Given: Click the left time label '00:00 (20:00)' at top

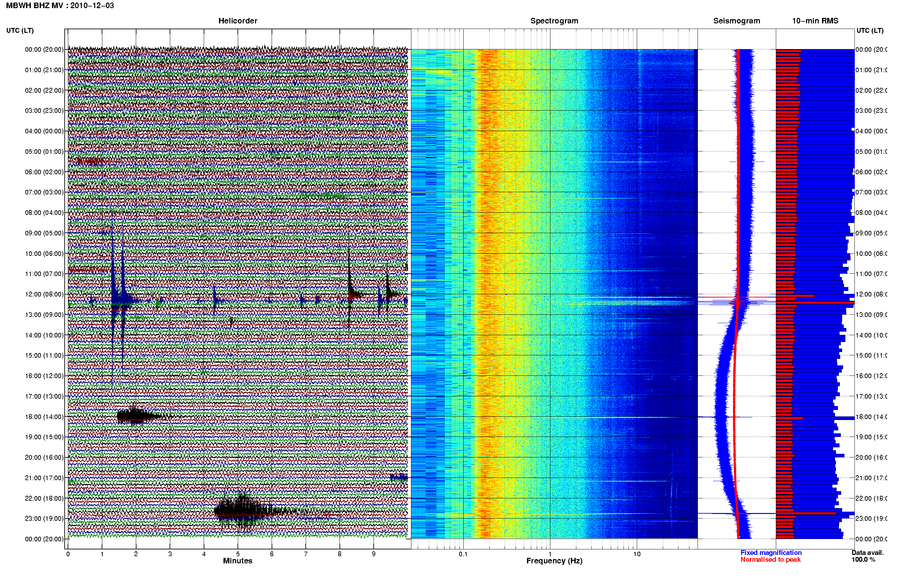Looking at the screenshot, I should coord(44,49).
